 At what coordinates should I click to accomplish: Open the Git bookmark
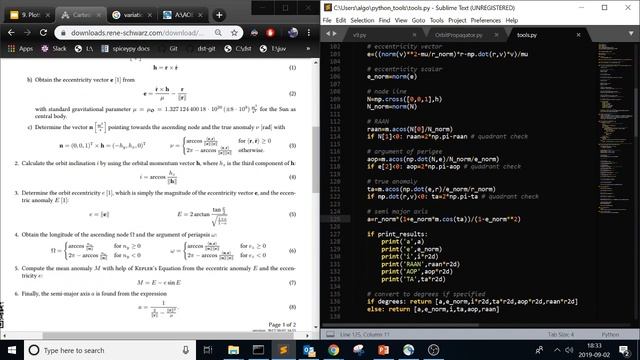coord(169,49)
